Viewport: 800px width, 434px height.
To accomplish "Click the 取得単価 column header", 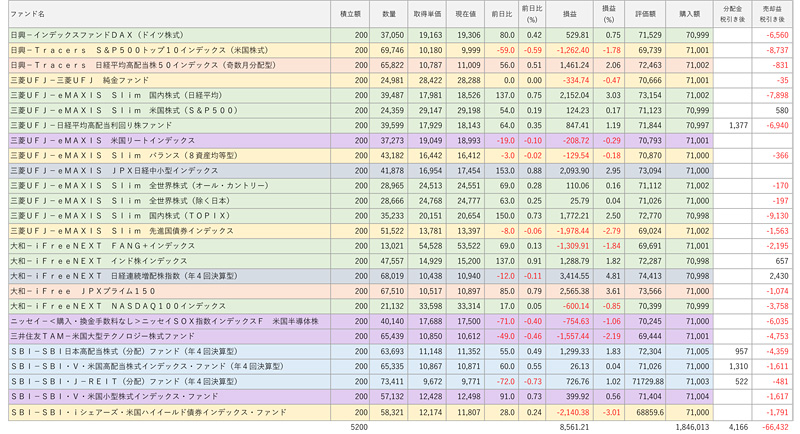I will pos(427,14).
